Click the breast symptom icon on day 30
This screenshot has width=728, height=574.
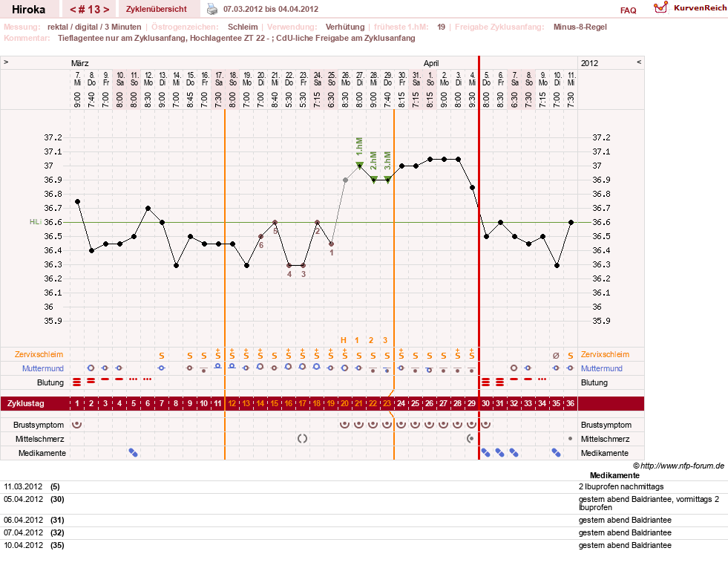[485, 425]
